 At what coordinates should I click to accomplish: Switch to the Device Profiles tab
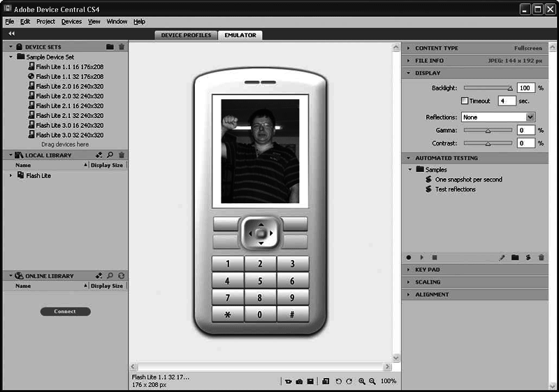[x=186, y=35]
